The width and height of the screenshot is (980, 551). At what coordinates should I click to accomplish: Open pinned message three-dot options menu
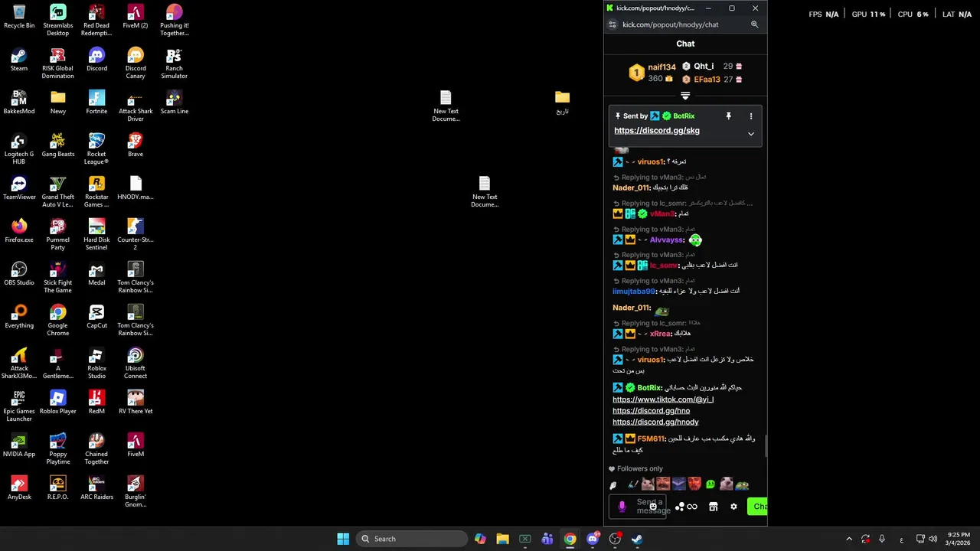tap(750, 116)
